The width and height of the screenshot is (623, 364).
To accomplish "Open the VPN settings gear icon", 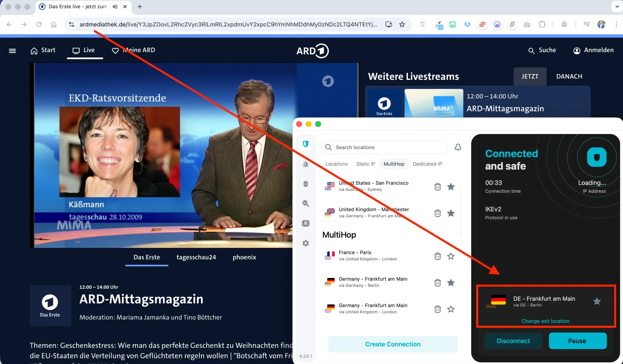I will (306, 243).
